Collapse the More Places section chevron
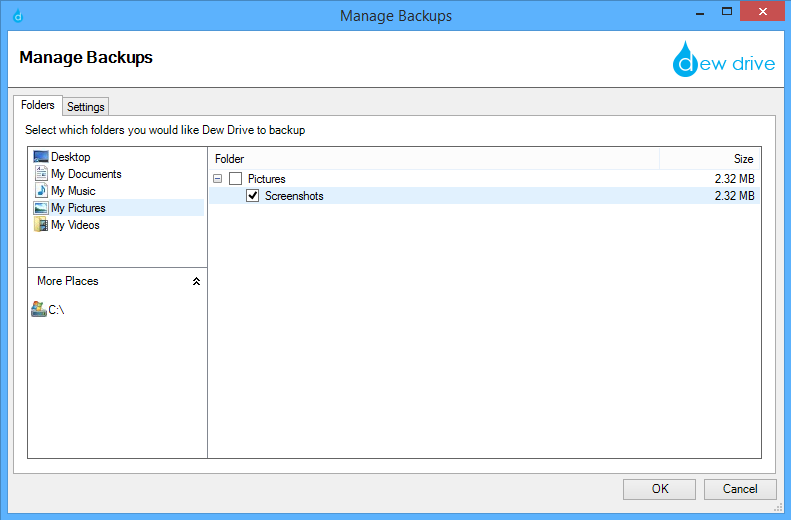The image size is (791, 520). click(x=196, y=281)
